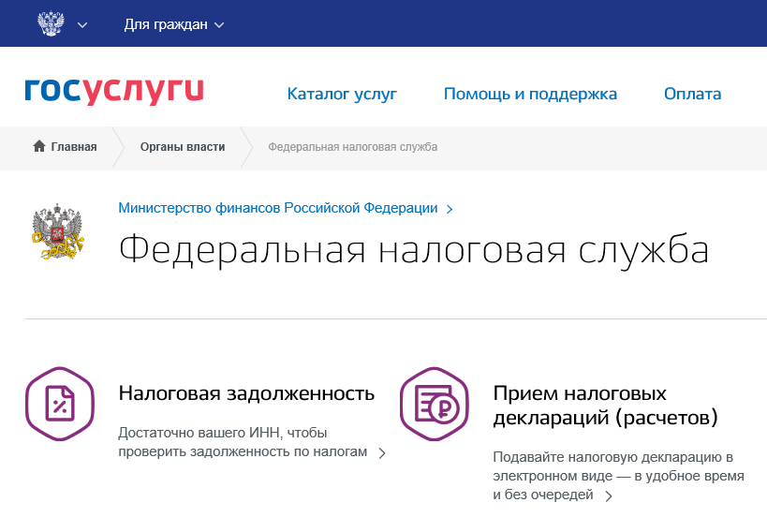Open 'Министерство финансов Российской Федерации' link
This screenshot has width=767, height=532.
pos(278,208)
